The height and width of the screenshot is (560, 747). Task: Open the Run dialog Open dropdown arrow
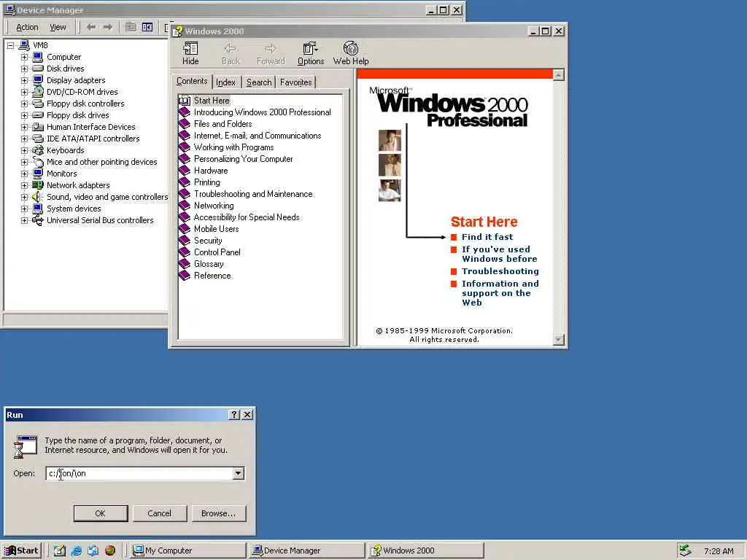[239, 473]
